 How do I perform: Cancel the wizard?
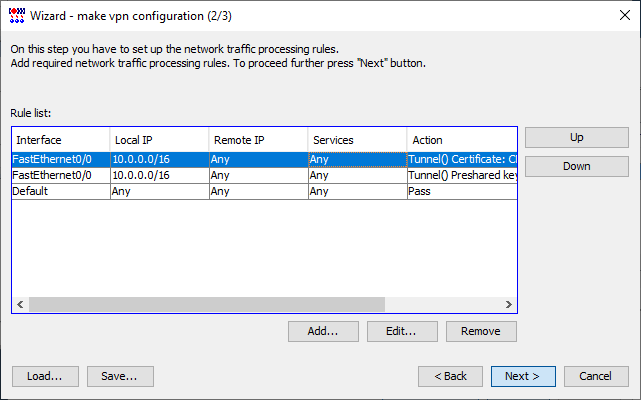coord(596,376)
